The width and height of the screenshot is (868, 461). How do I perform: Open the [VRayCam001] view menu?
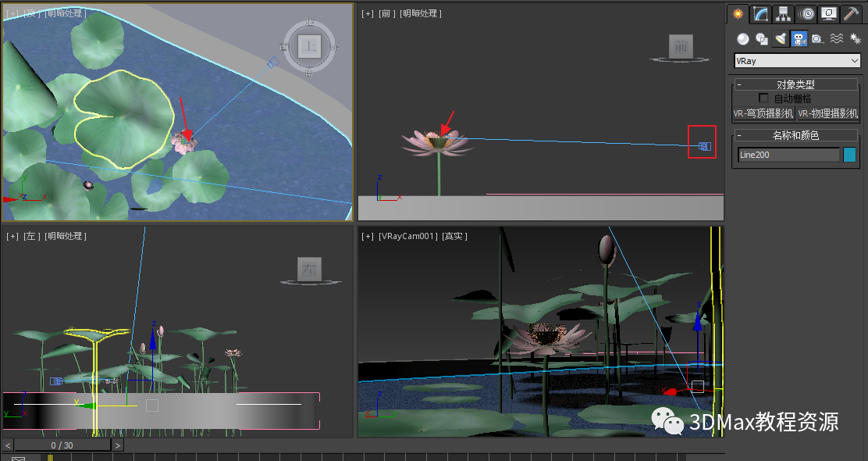click(x=408, y=236)
